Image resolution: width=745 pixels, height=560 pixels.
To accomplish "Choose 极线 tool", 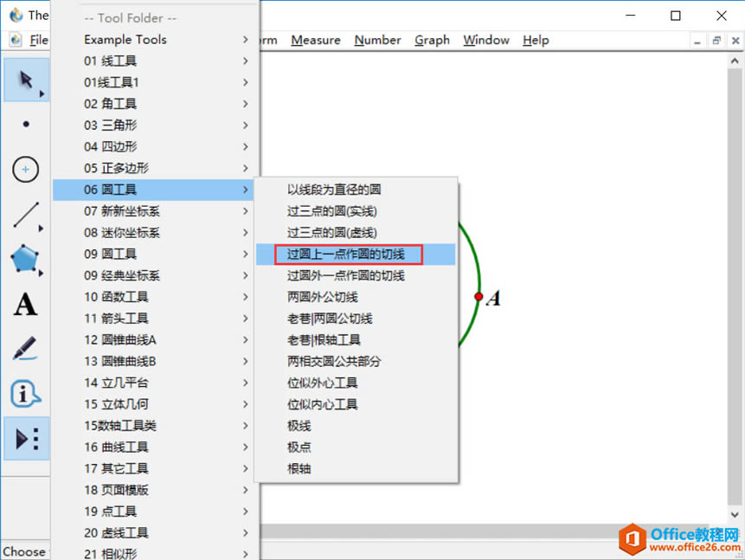I will click(356, 426).
